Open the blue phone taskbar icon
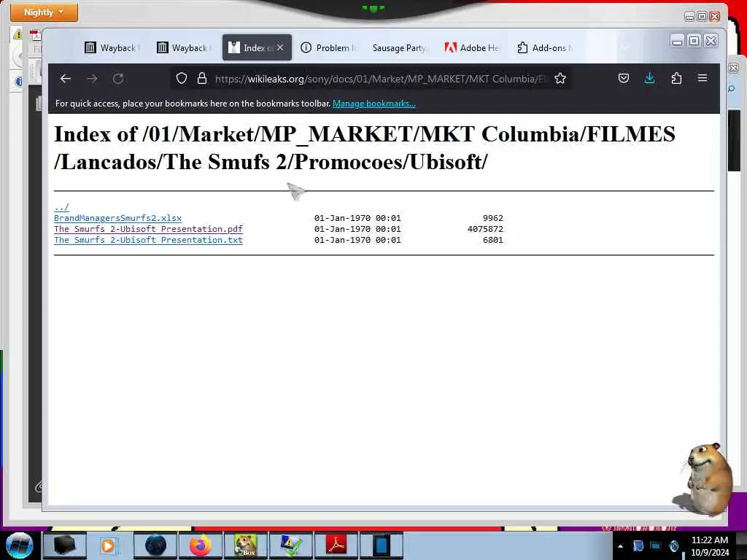Image resolution: width=747 pixels, height=560 pixels. click(381, 545)
